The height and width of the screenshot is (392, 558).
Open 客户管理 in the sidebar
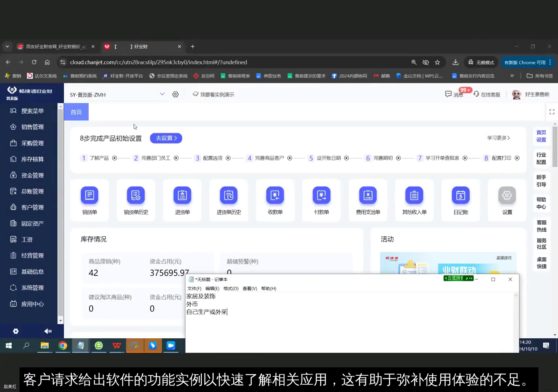click(x=32, y=207)
